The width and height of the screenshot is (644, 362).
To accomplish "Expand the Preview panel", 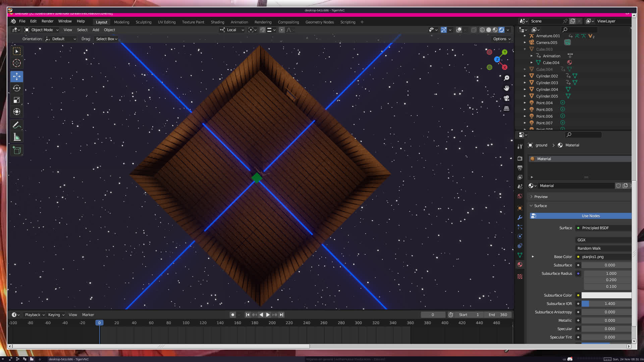I will (541, 197).
